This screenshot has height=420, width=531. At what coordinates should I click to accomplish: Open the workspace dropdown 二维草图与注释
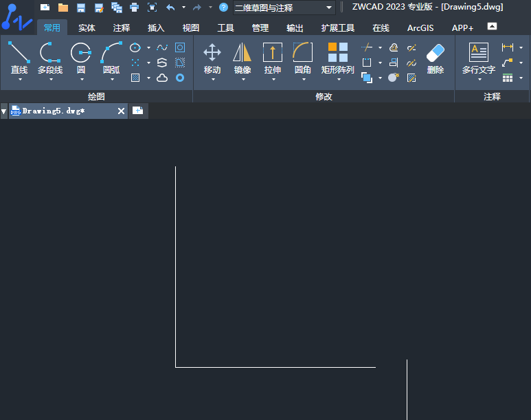284,8
